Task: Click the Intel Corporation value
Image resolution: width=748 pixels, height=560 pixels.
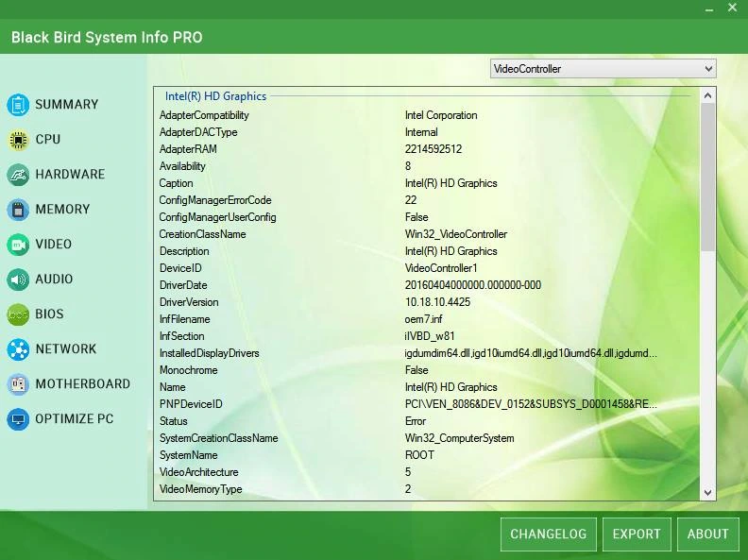Action: [x=441, y=115]
